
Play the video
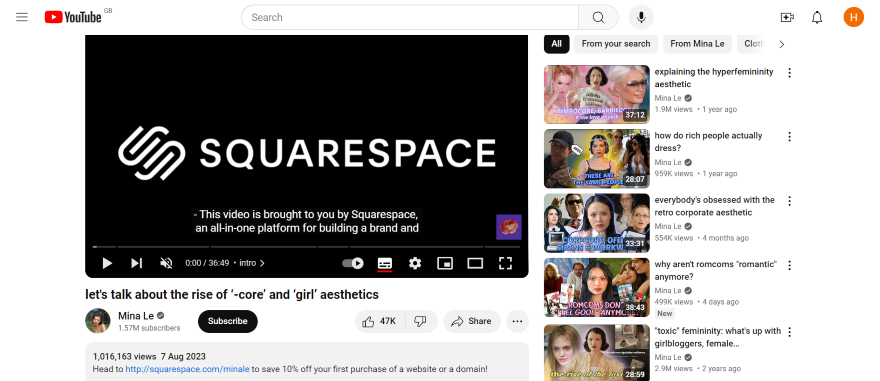point(107,263)
